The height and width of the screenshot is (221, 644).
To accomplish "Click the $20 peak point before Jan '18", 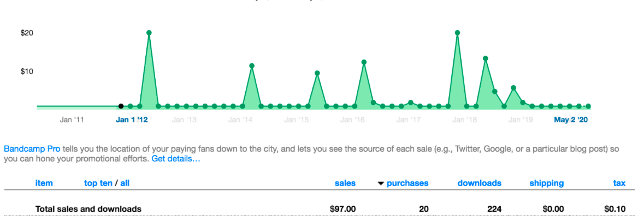I will 457,33.
